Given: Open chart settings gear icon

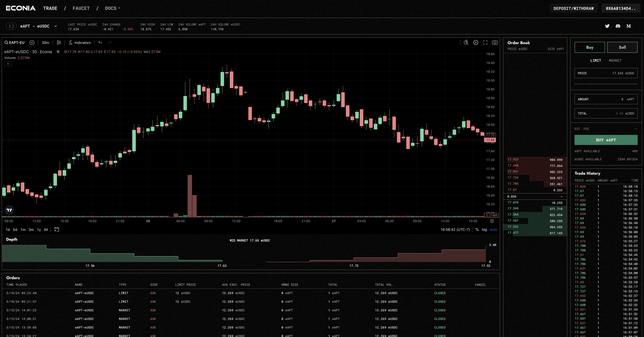Looking at the screenshot, I should (476, 43).
